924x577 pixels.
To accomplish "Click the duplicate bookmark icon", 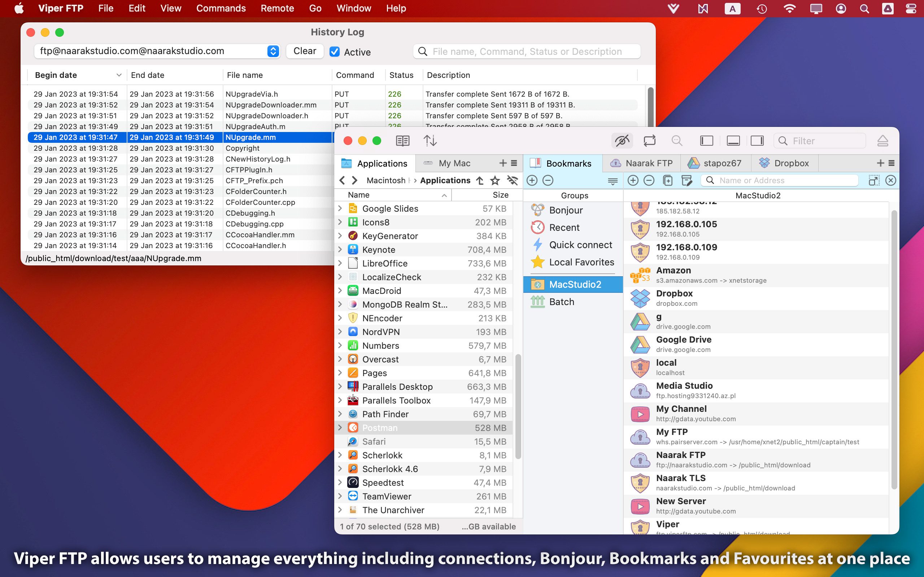I will [x=668, y=181].
